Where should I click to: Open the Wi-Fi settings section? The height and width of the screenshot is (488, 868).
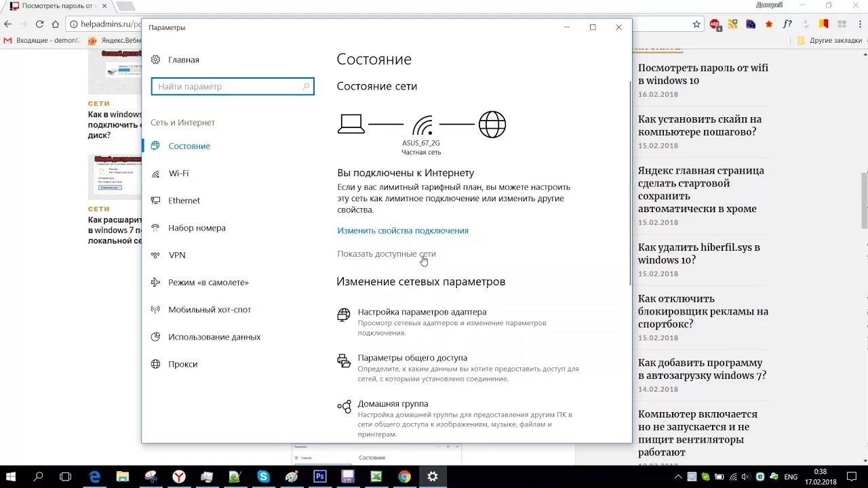point(170,174)
